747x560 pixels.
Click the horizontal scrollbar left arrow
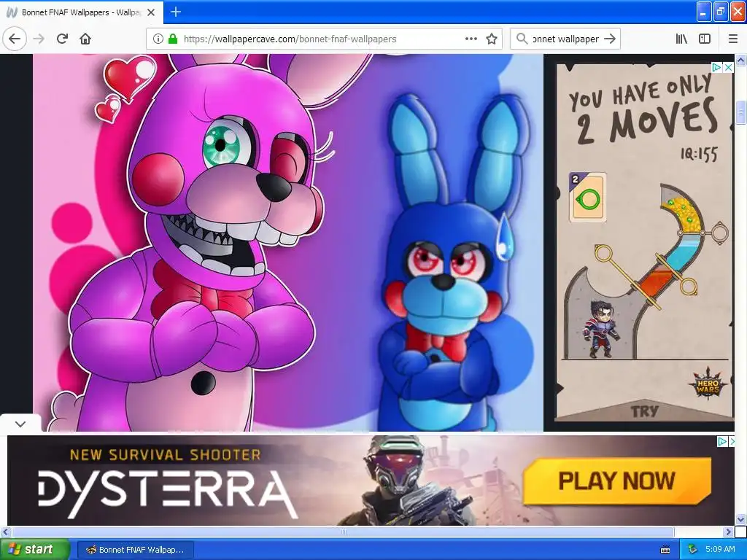pyautogui.click(x=6, y=532)
